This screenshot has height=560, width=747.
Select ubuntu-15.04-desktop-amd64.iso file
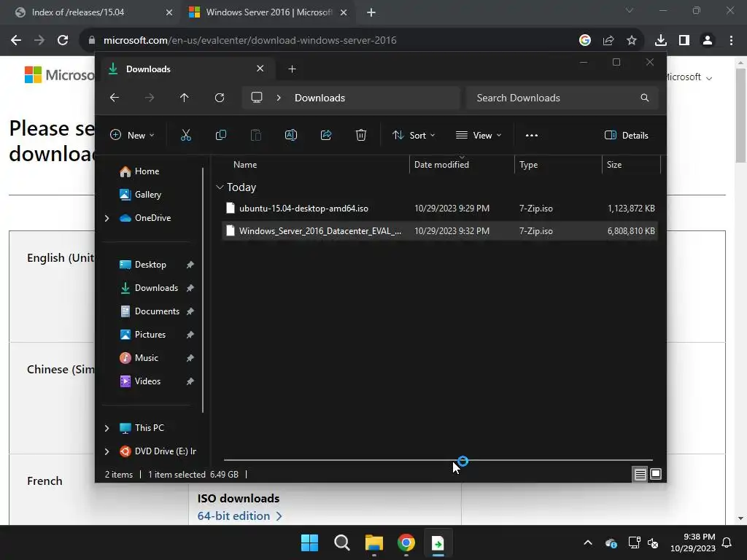(440, 209)
